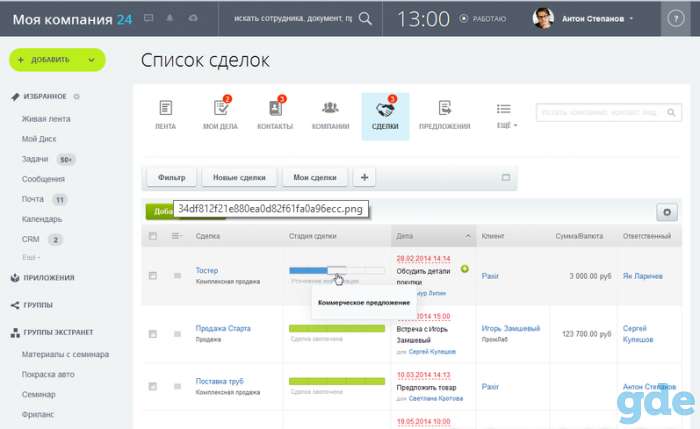Open the Тостер deal link
The height and width of the screenshot is (429, 700).
click(x=207, y=270)
